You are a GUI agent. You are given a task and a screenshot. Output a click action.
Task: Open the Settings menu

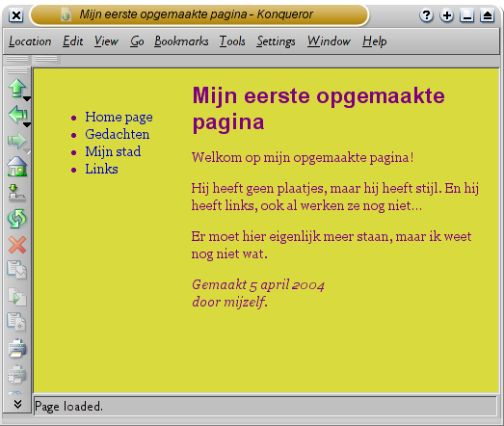tap(276, 41)
